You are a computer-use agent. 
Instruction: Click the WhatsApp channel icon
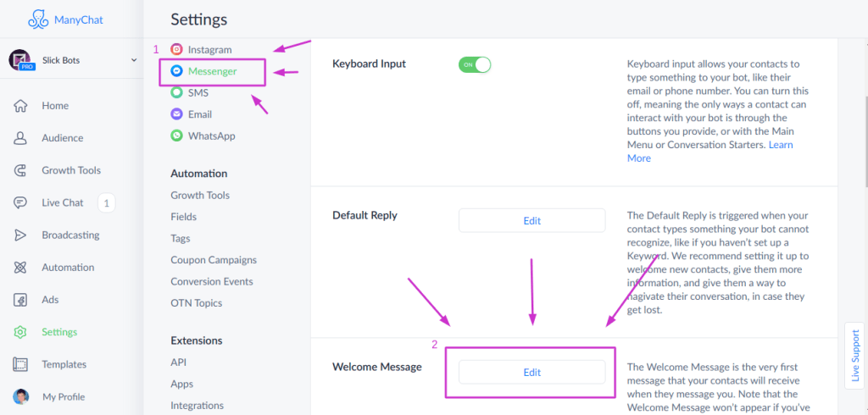pos(176,136)
